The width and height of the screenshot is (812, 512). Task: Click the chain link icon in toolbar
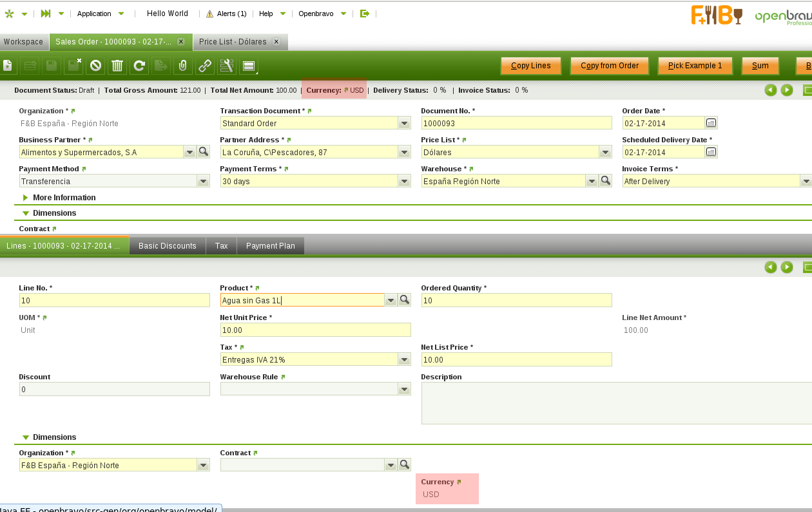click(x=205, y=66)
